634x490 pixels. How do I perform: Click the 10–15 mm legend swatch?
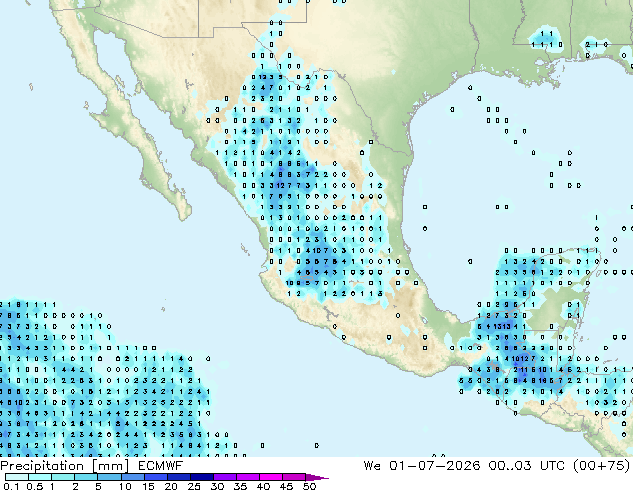pos(133,477)
